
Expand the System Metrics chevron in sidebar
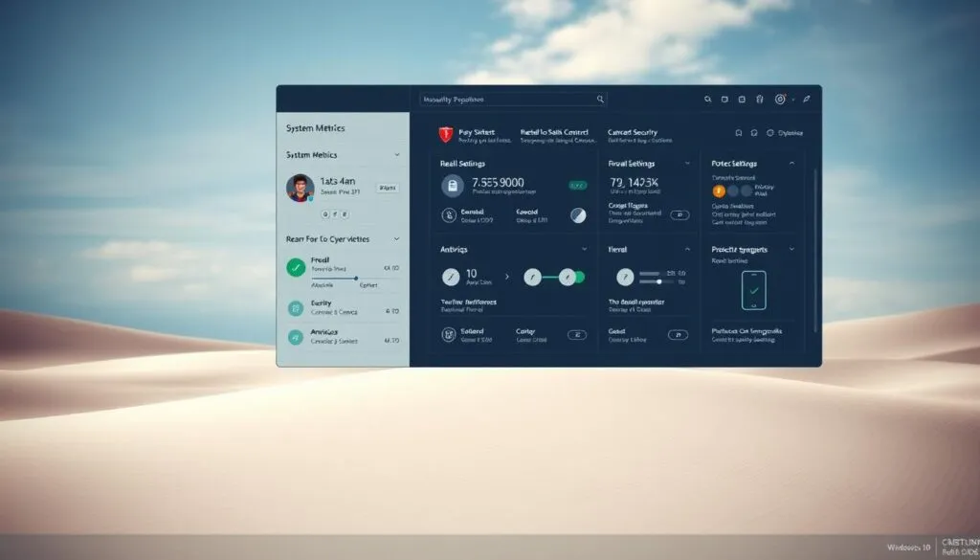click(x=396, y=154)
